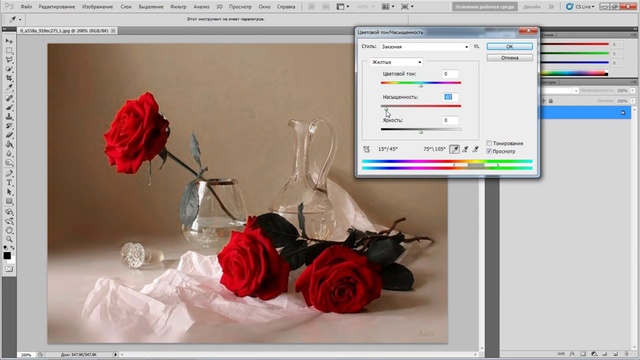The height and width of the screenshot is (360, 640).
Task: Click the Яркость value field
Action: tap(450, 120)
